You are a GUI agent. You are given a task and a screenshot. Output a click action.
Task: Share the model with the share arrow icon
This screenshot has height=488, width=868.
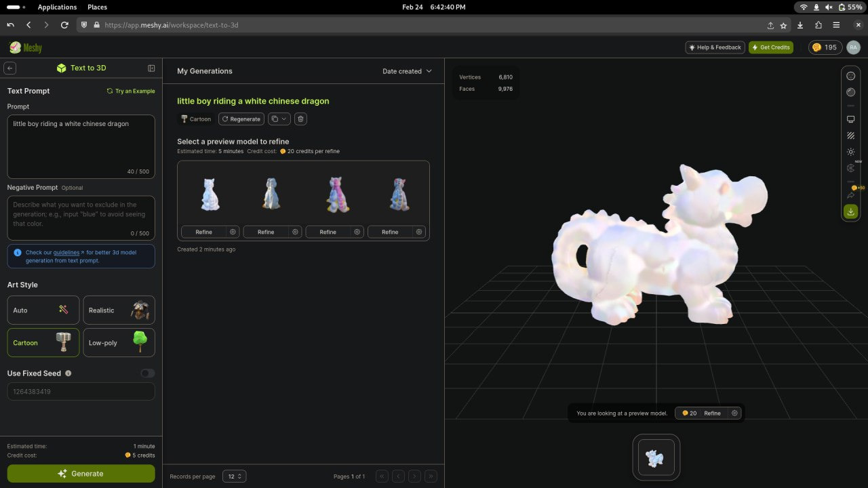(x=851, y=195)
